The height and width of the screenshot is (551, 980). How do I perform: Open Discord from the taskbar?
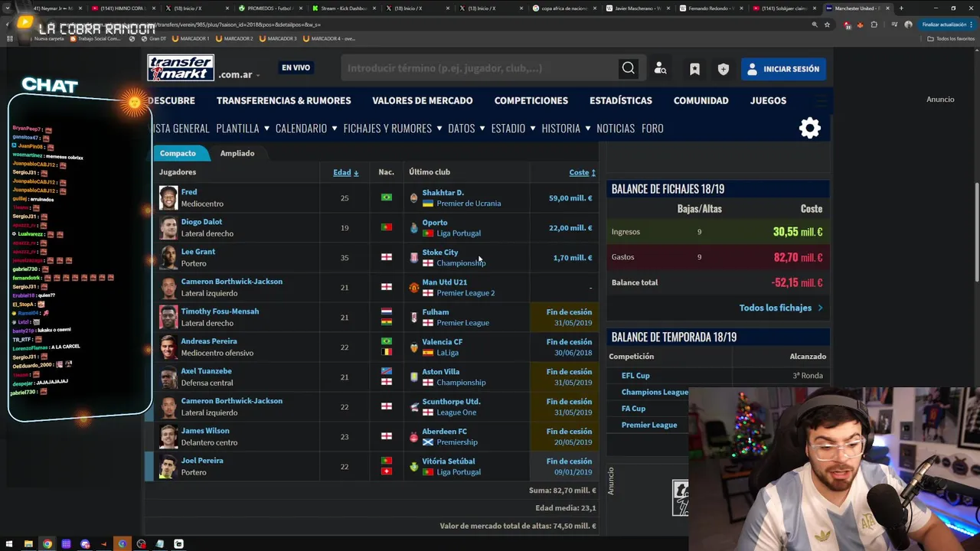click(85, 544)
